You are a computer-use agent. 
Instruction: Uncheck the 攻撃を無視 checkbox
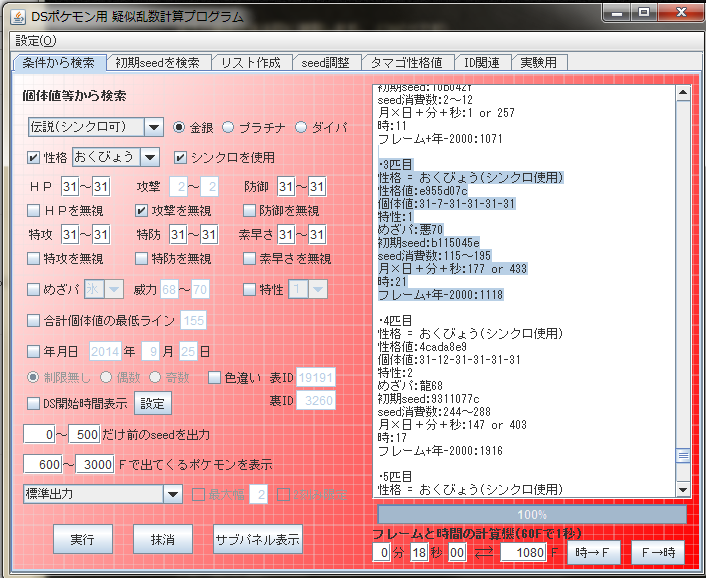(141, 210)
